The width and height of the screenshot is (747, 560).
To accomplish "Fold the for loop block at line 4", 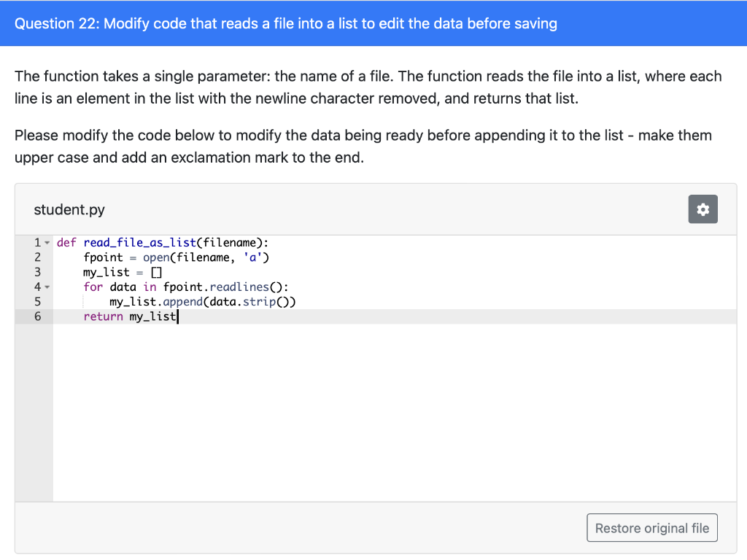I will pos(47,287).
